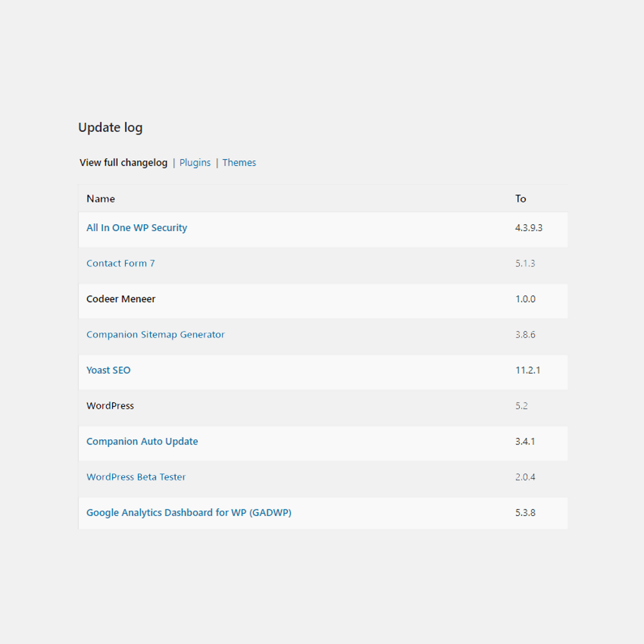Open Google Analytics Dashboard for WP link
Screen dimensions: 644x644
(x=189, y=513)
